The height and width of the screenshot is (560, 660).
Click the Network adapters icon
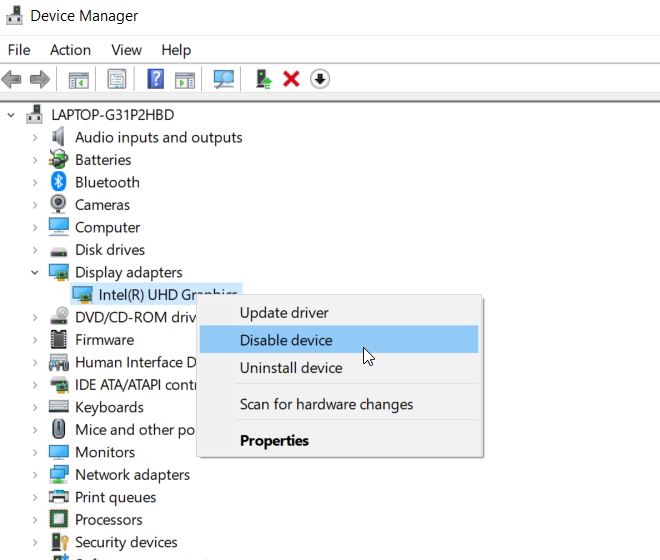coord(59,475)
